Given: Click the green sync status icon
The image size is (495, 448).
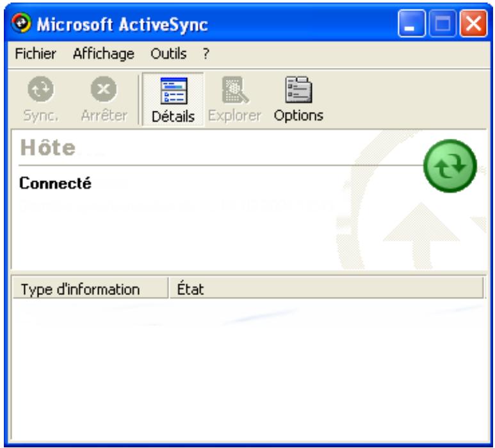Looking at the screenshot, I should [450, 166].
